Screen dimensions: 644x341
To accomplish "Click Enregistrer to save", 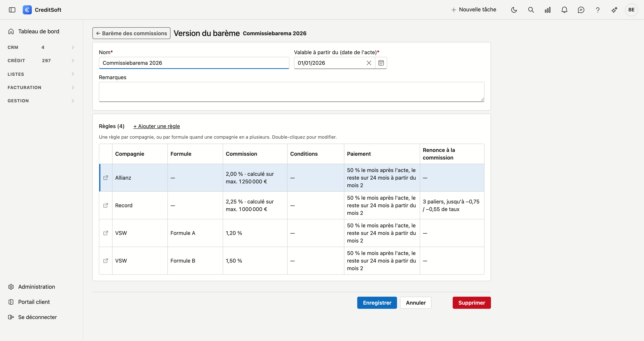I will 377,303.
